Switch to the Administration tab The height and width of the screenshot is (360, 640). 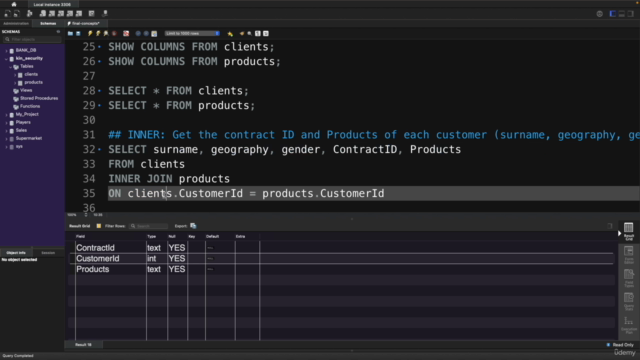[16, 24]
